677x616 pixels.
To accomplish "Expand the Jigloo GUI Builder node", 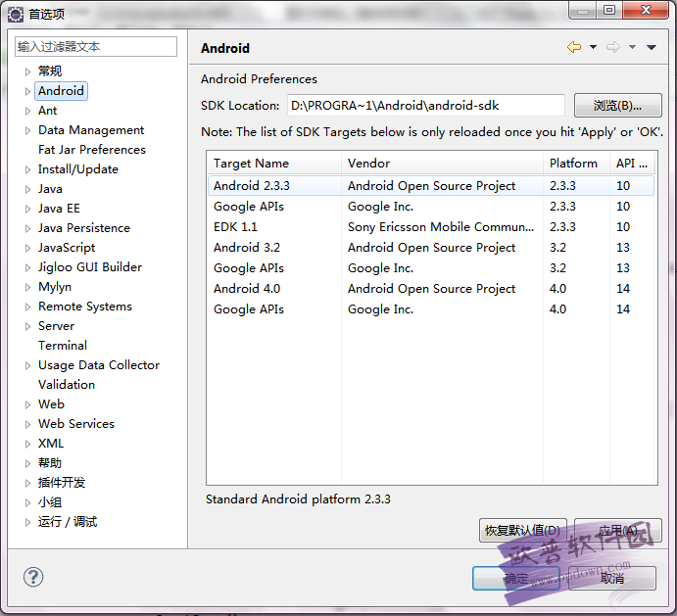I will [x=27, y=267].
